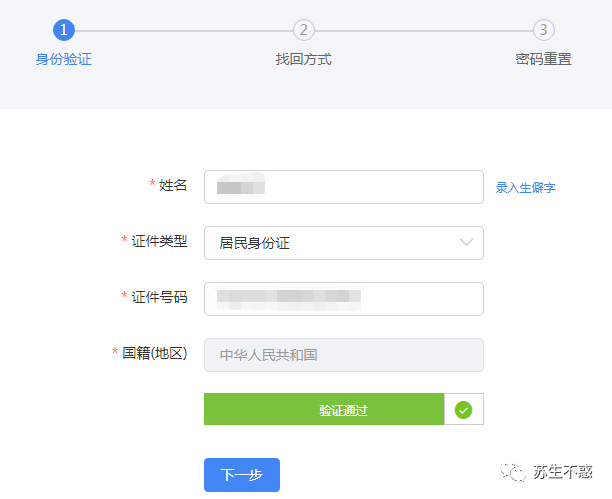Click the 证件号码 field label
The image size is (612, 499).
pyautogui.click(x=159, y=297)
